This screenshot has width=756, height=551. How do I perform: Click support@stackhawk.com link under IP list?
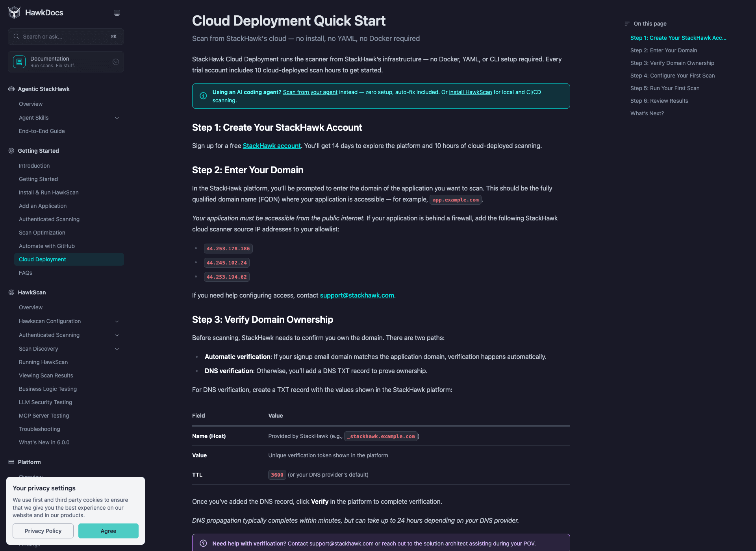click(357, 295)
